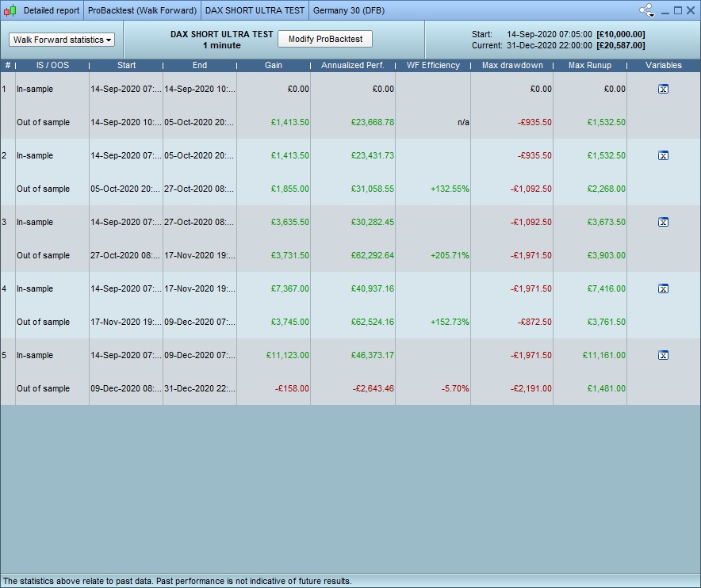Select the Germany 30 (DFB) tab

[349, 10]
